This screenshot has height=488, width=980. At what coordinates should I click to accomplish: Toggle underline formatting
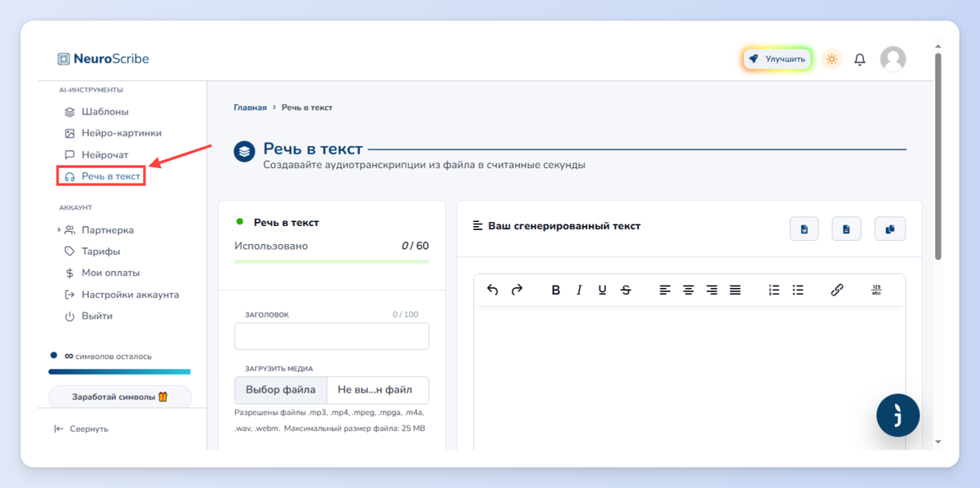603,290
